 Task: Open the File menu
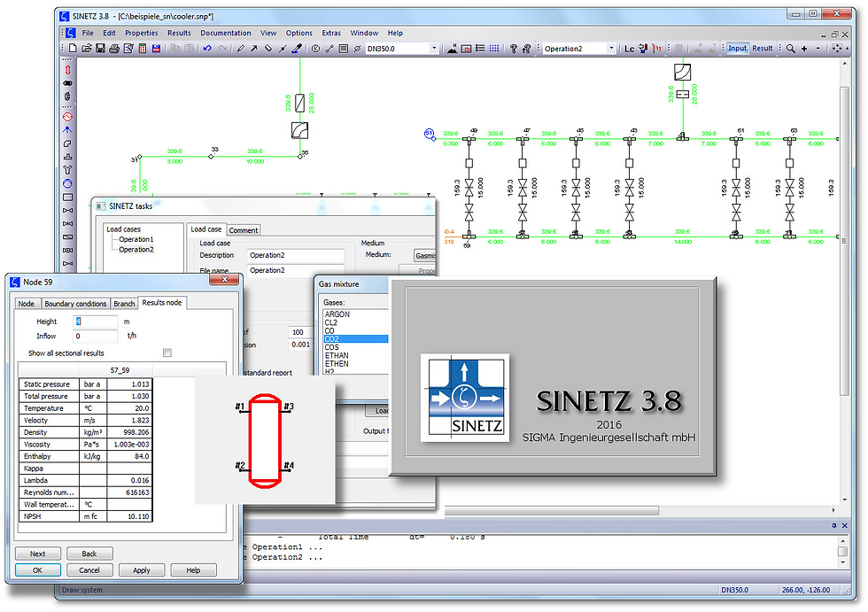tap(88, 33)
